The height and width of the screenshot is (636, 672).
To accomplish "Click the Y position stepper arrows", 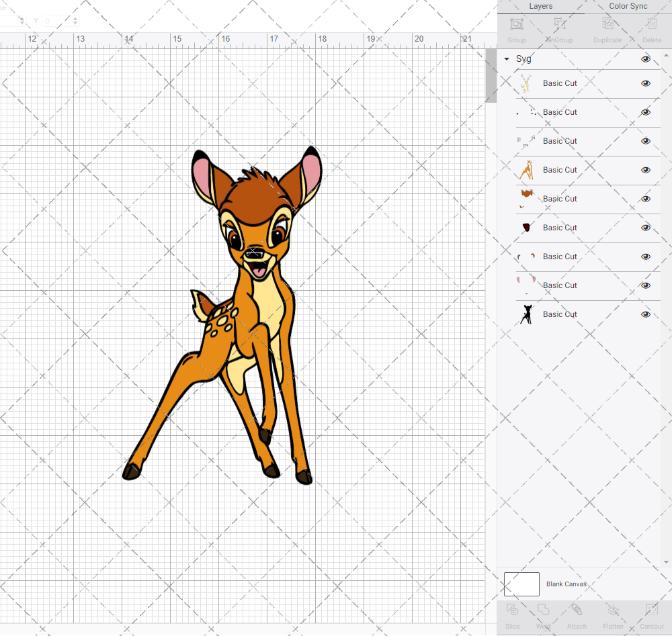I will (x=75, y=21).
